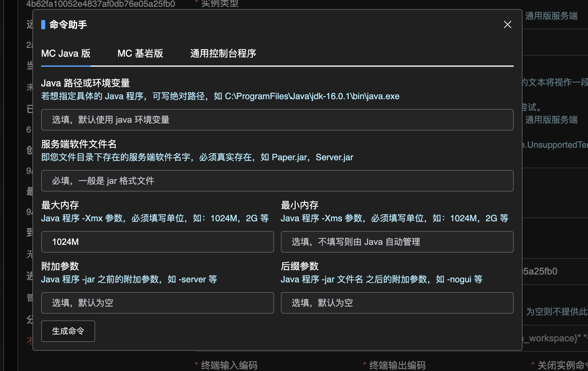Click the 服务端软件文件名 input field

click(x=277, y=181)
